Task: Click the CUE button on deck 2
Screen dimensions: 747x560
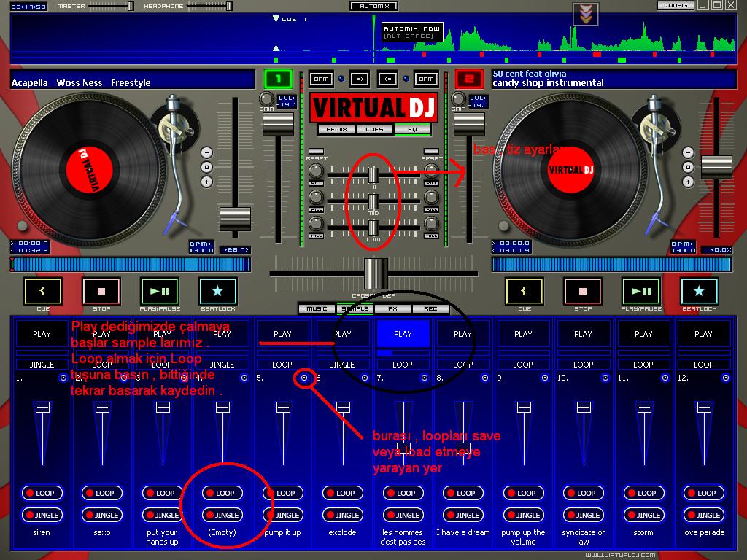Action: 524,291
